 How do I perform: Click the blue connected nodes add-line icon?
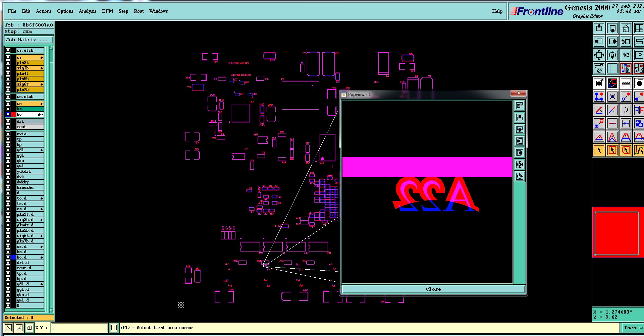coord(599,97)
